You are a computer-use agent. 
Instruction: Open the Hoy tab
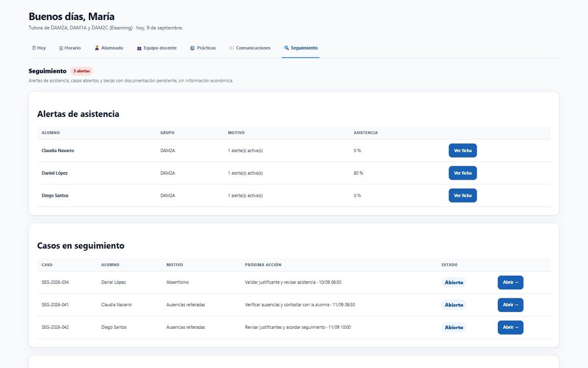(39, 48)
